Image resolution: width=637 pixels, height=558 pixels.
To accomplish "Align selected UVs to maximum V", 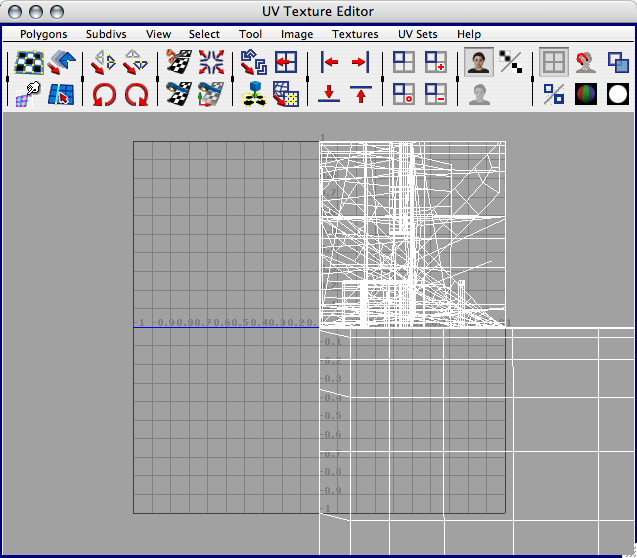I will (361, 94).
